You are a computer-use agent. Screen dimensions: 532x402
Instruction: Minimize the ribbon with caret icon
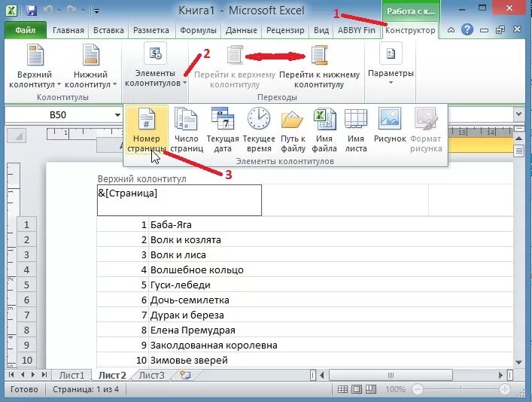point(451,30)
